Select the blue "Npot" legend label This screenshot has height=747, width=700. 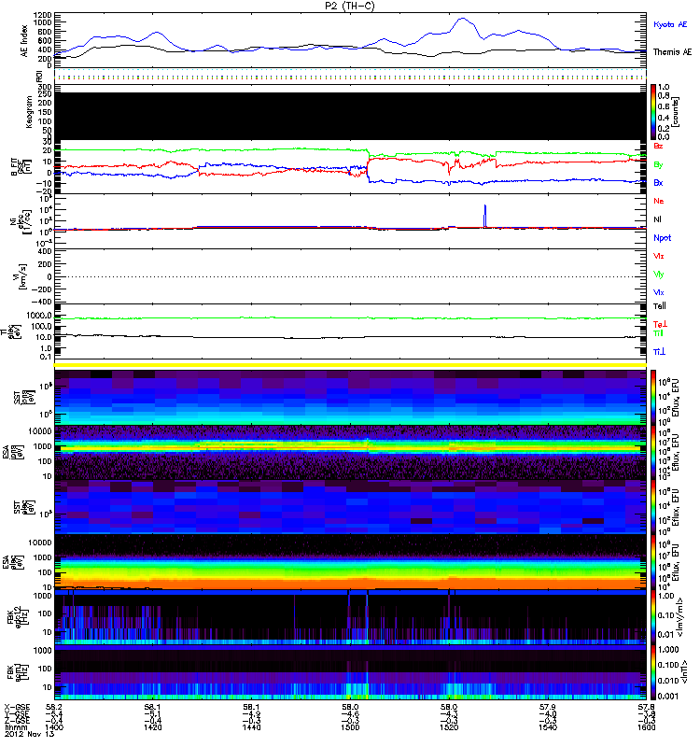pos(663,238)
